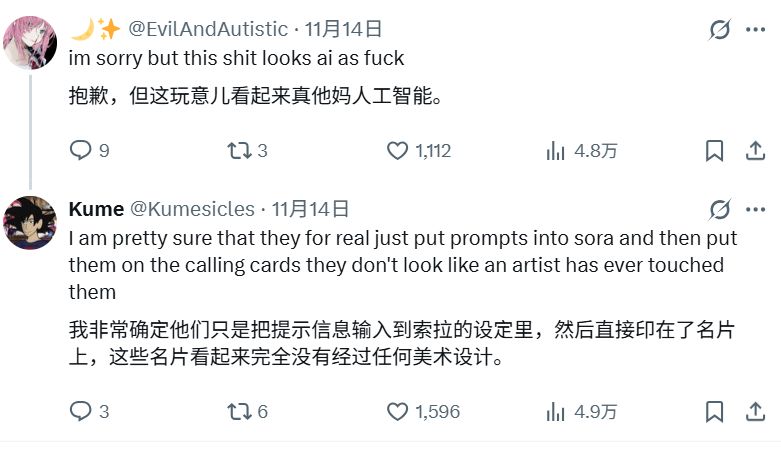The width and height of the screenshot is (781, 450).
Task: Open Grok icon on EvilAndAutistic tweet
Action: 720,30
